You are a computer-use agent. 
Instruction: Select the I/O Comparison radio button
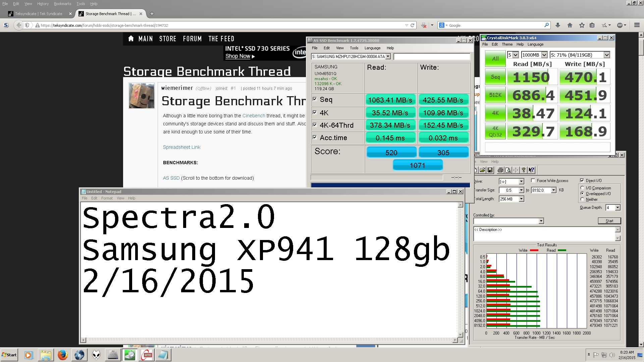coord(582,188)
